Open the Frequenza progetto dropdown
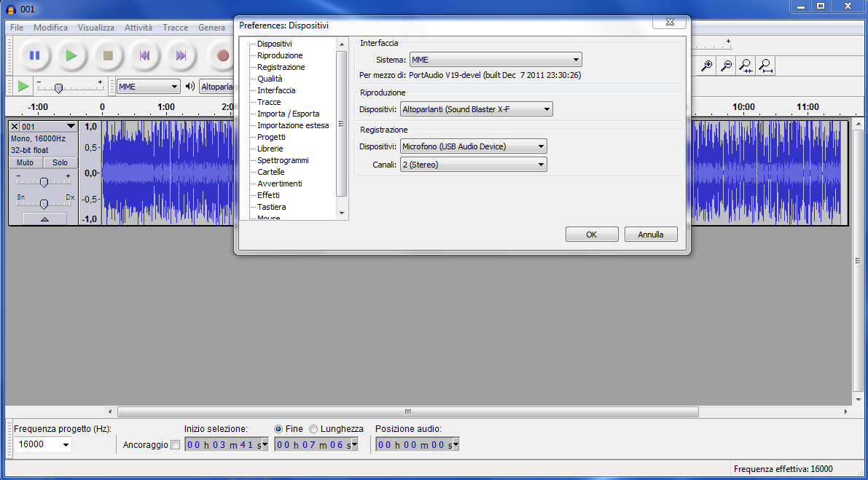This screenshot has width=868, height=480. pos(43,444)
